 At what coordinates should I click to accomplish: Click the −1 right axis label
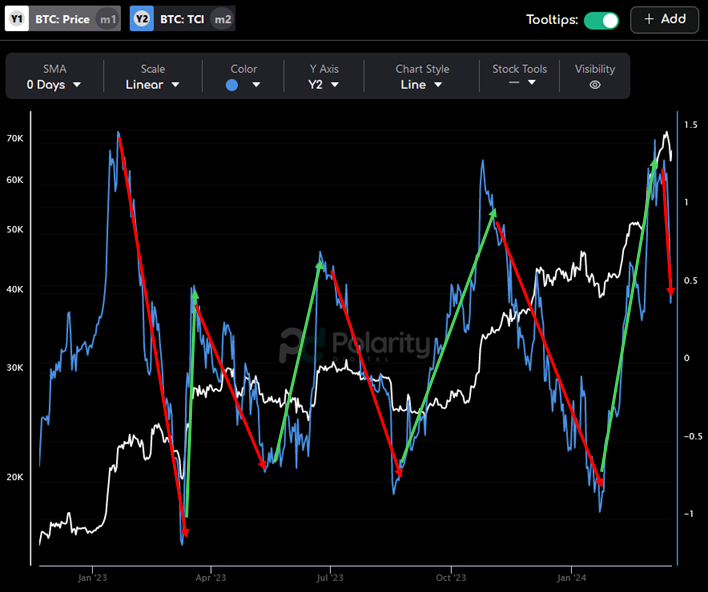689,514
